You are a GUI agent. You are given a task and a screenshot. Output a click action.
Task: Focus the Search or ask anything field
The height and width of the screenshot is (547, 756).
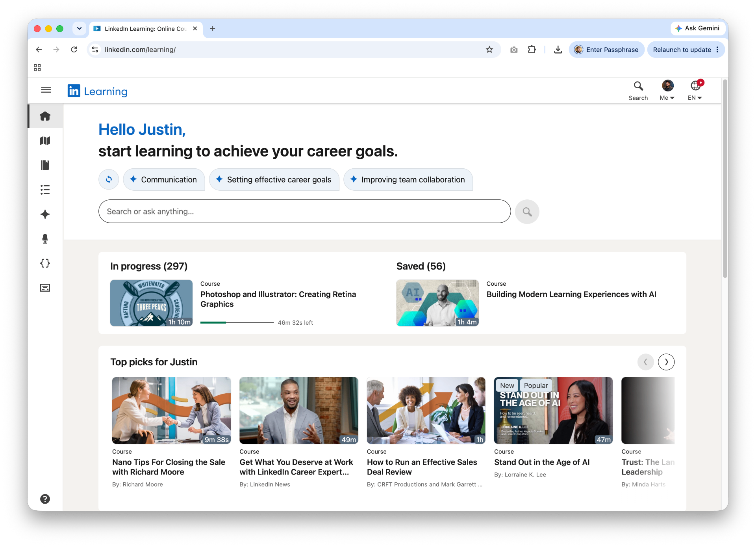304,212
